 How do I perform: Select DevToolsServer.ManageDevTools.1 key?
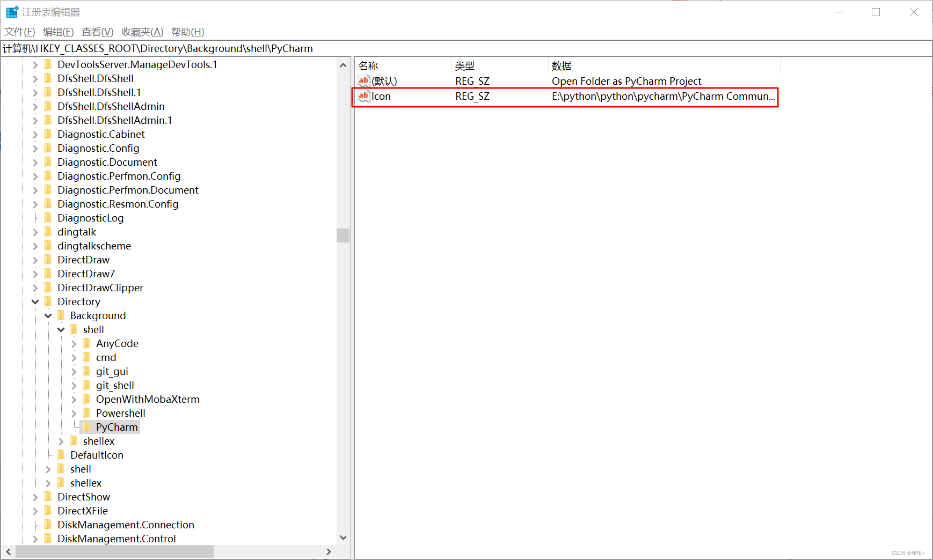[x=137, y=64]
